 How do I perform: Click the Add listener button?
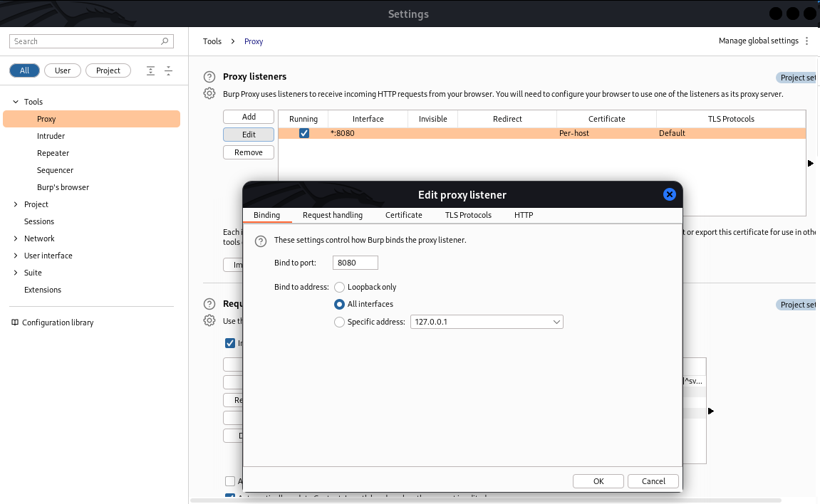point(249,117)
